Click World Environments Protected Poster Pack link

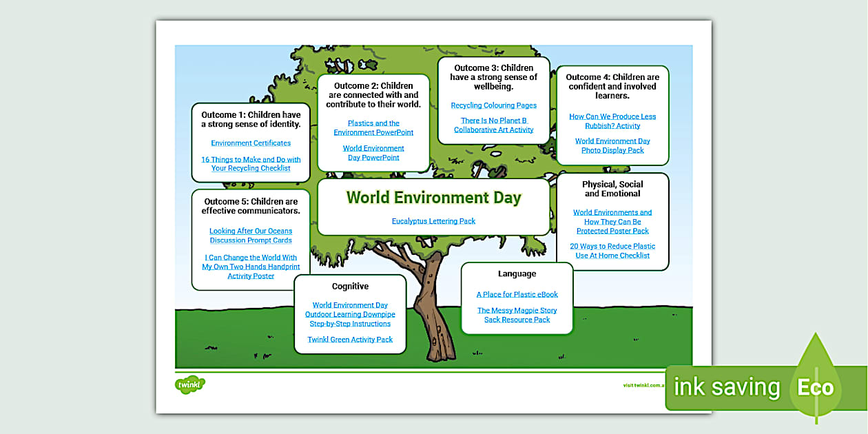tap(613, 221)
